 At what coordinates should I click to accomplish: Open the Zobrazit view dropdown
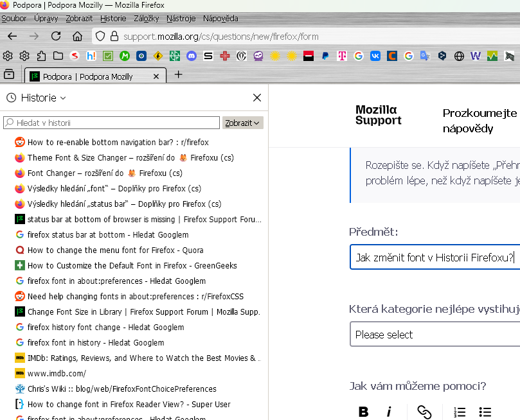pos(242,123)
